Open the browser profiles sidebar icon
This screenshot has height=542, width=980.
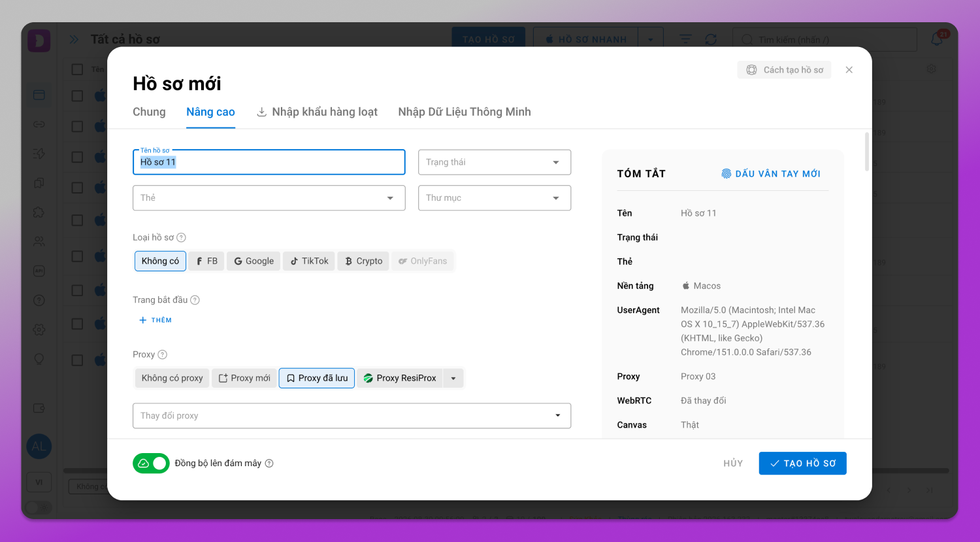coord(39,95)
